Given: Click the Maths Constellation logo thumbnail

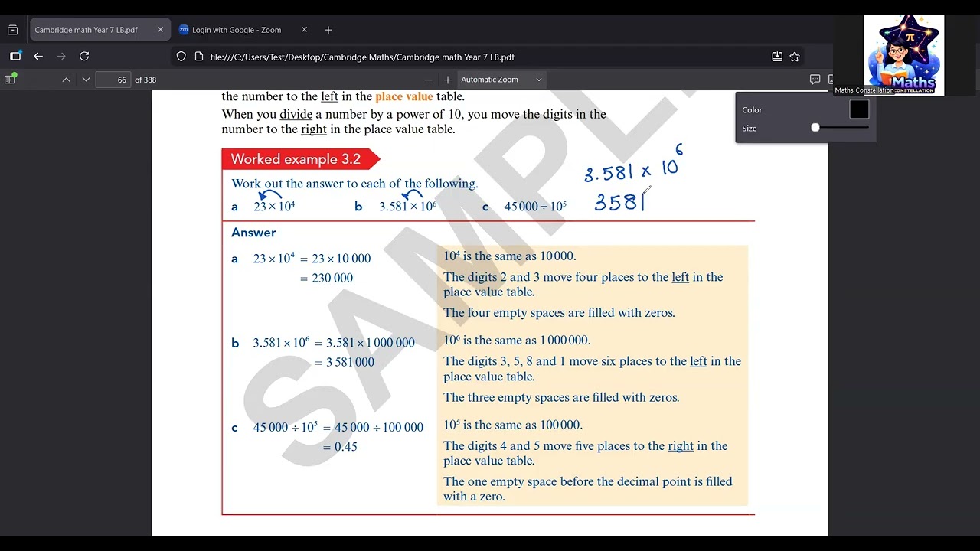Looking at the screenshot, I should coord(903,55).
